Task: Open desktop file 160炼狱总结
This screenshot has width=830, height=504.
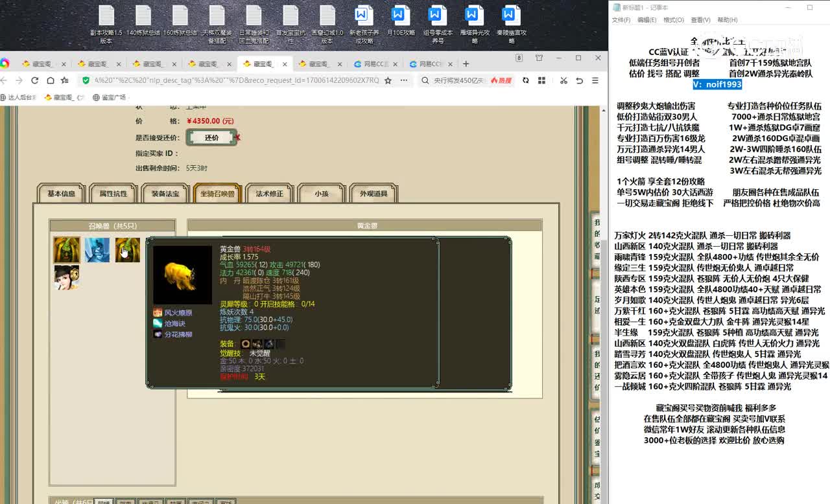Action: 180,21
